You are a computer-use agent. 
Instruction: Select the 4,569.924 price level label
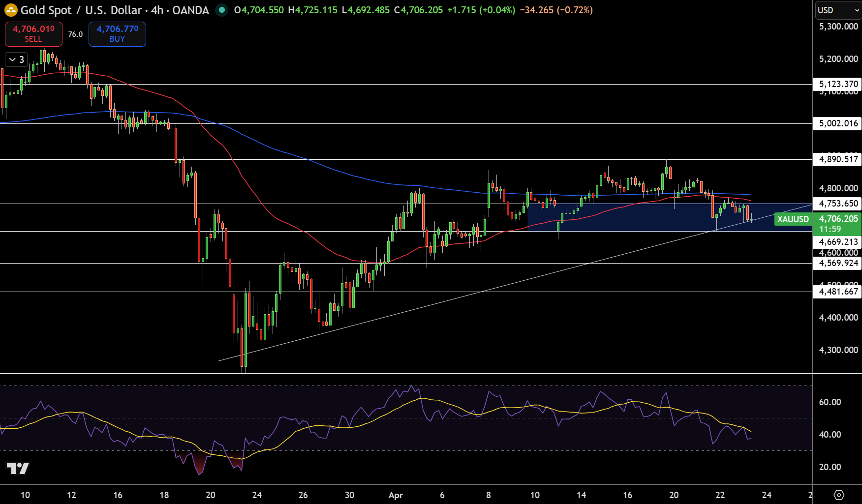[x=837, y=263]
